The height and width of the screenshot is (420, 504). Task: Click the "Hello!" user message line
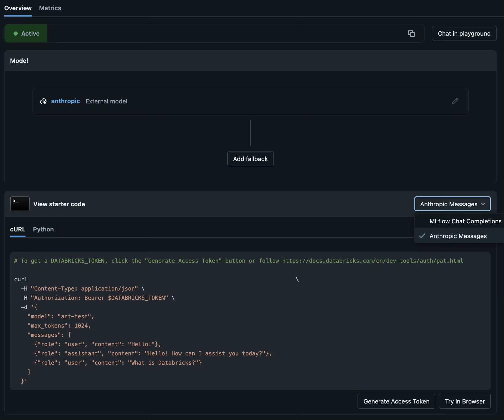(97, 344)
